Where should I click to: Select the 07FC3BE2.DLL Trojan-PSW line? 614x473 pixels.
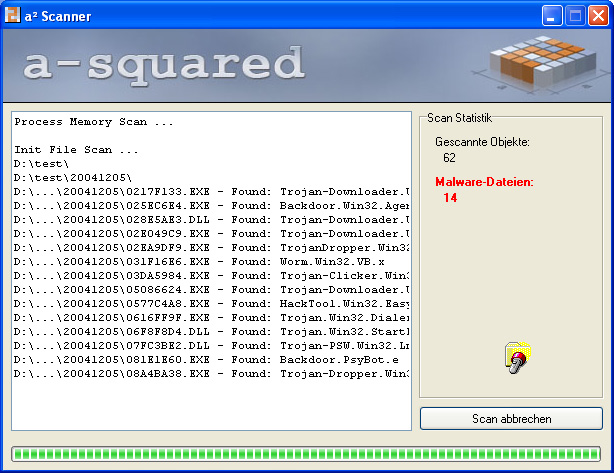point(211,346)
